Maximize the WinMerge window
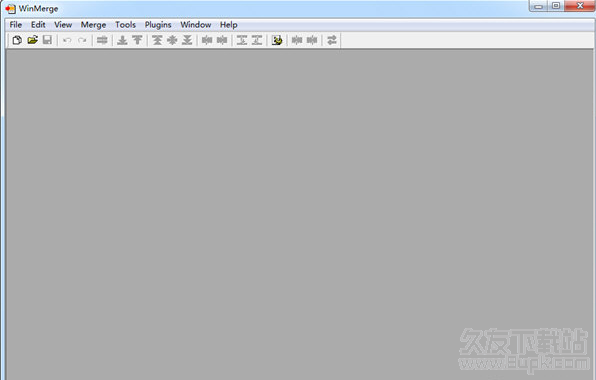This screenshot has height=380, width=596. pos(556,6)
